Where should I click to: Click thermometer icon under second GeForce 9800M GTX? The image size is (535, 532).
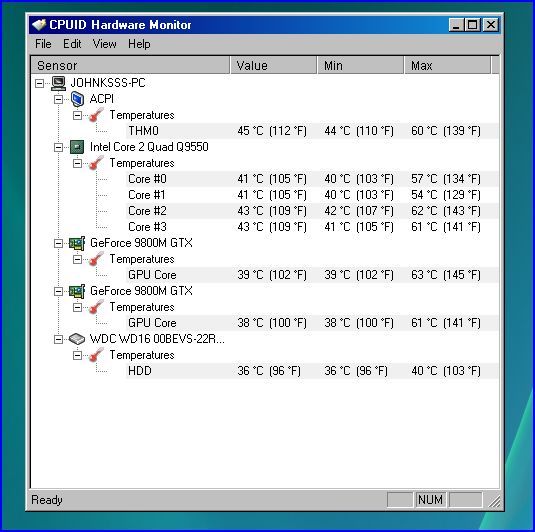click(x=96, y=307)
